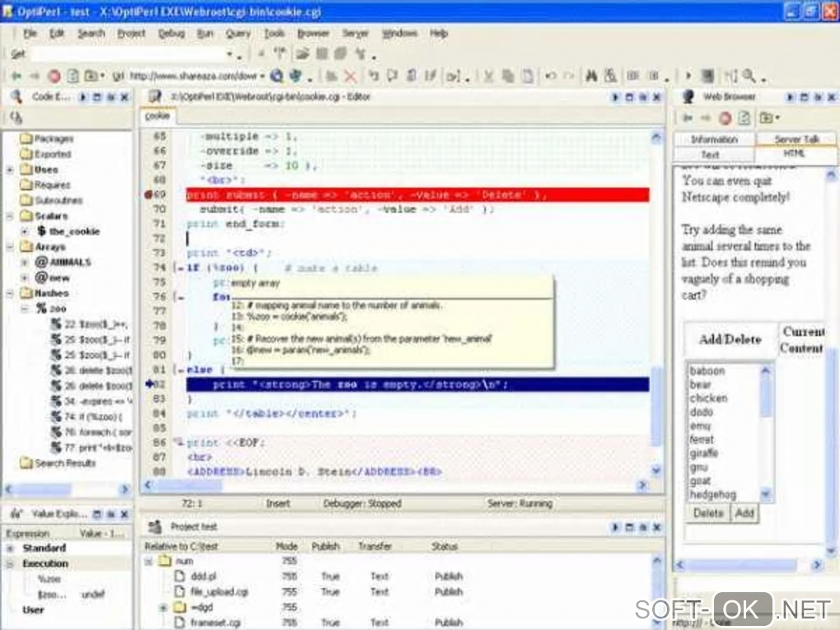Click the red Stop icon in main toolbar
Screen dimensions: 840x630
click(54, 76)
